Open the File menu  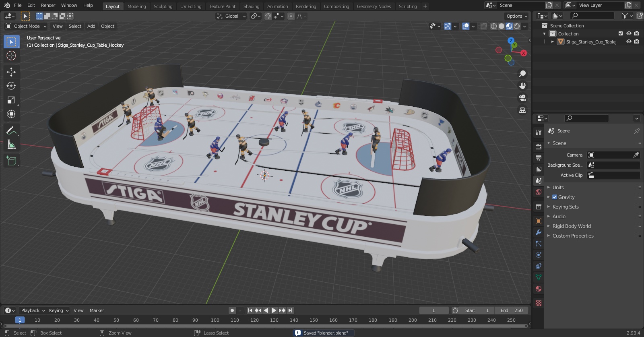click(x=18, y=5)
